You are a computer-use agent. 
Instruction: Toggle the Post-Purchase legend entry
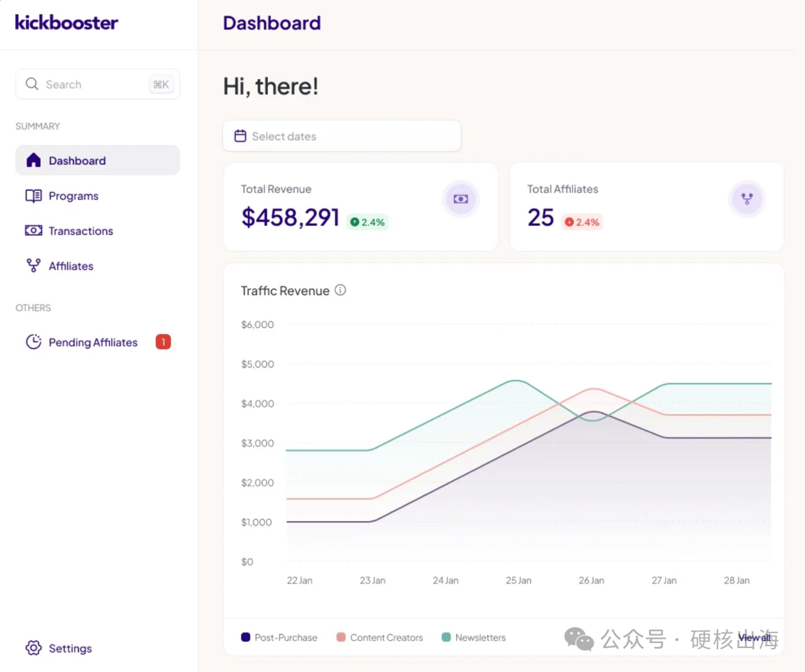click(x=279, y=637)
